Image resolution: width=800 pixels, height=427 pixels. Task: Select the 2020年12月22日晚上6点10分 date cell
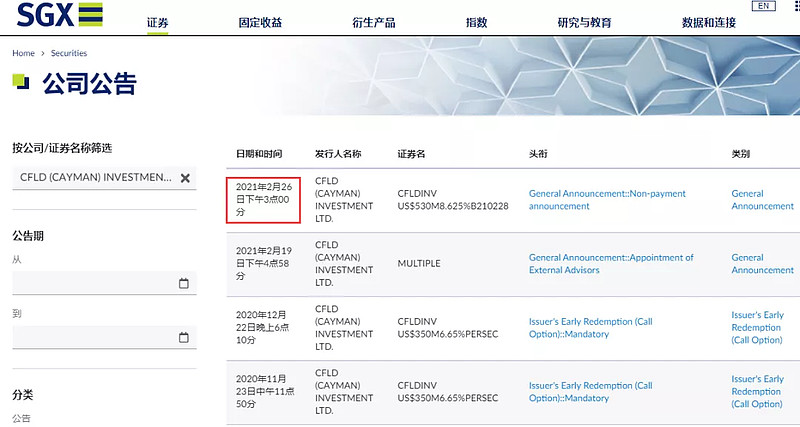coord(262,328)
